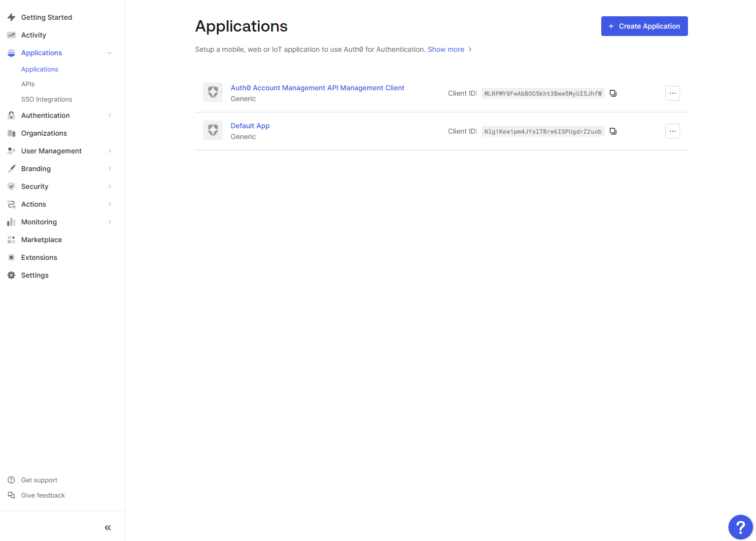Viewport: 756px width, 541px height.
Task: Switch to the APIs section
Action: [28, 84]
